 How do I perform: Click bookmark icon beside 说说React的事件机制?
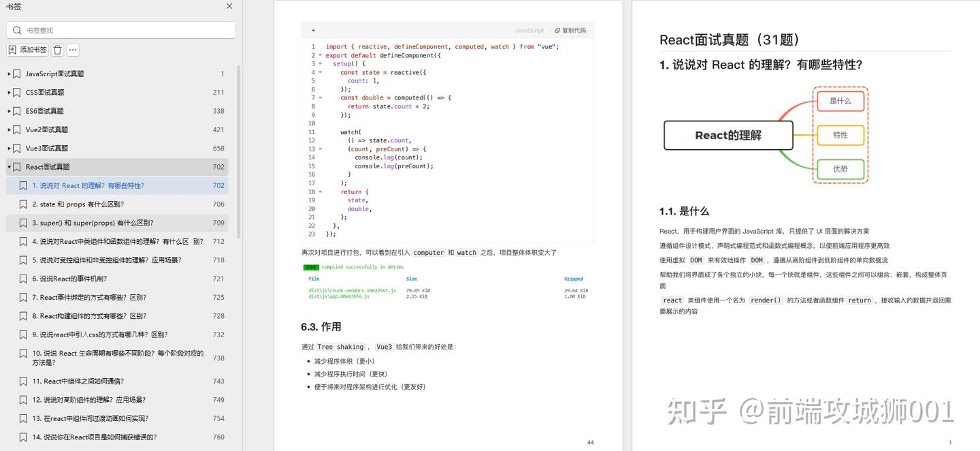click(x=24, y=279)
